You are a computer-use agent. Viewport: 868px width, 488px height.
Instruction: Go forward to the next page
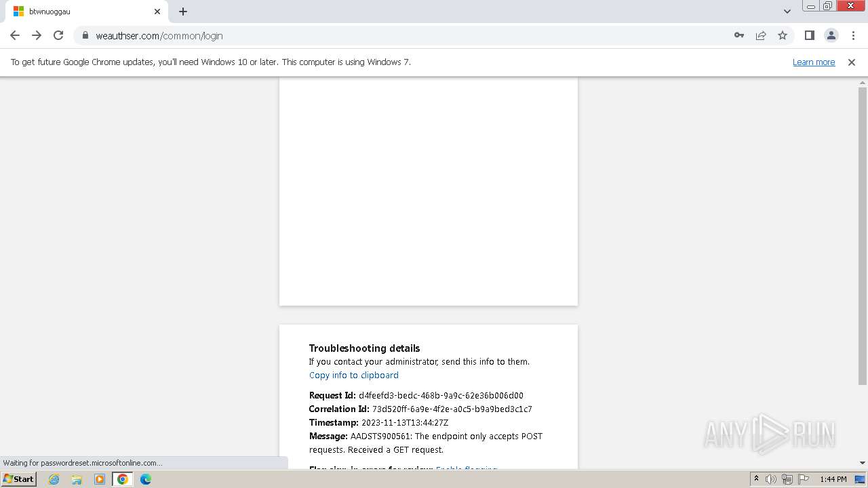[x=37, y=35]
